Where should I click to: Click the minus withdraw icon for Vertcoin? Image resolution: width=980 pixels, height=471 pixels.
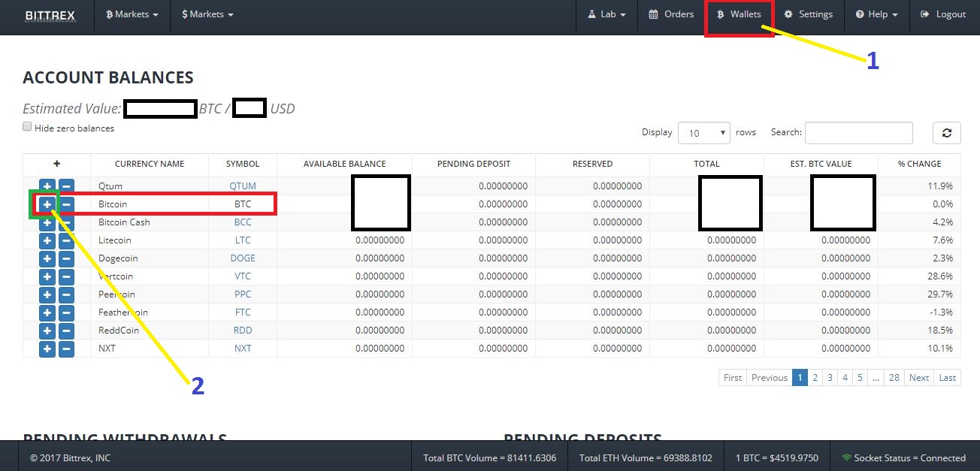66,276
